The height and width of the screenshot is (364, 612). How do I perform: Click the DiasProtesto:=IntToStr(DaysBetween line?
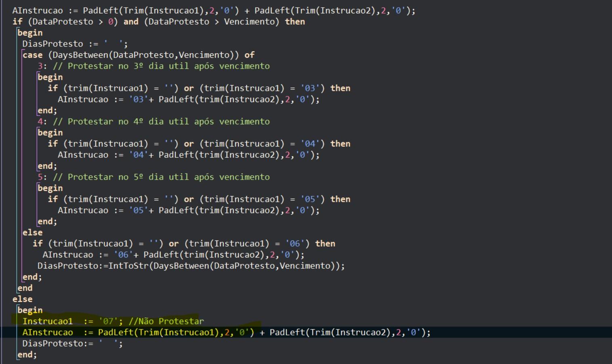(191, 266)
